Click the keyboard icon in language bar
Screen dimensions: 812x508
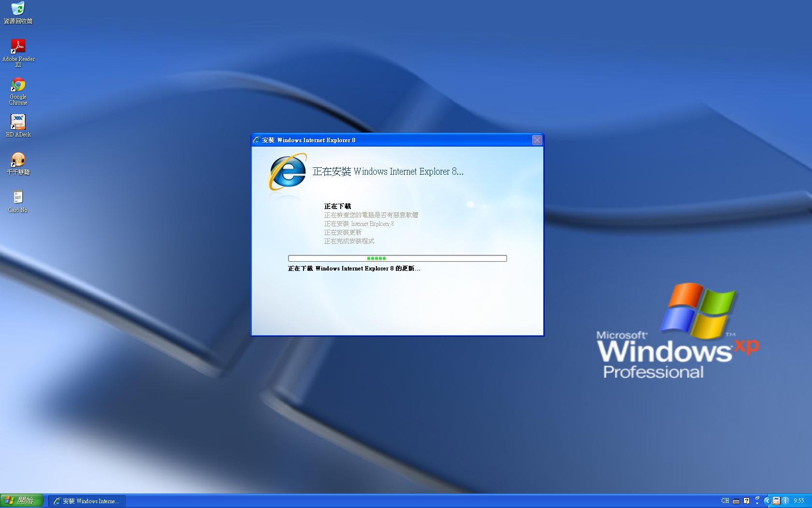click(736, 501)
